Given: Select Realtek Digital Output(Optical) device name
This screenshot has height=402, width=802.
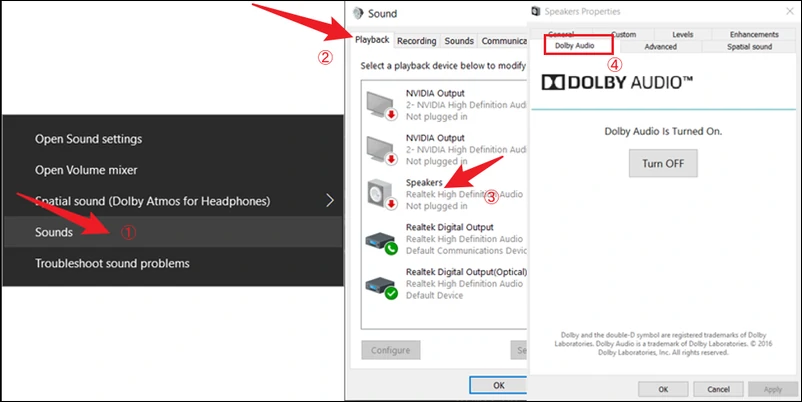Looking at the screenshot, I should [466, 272].
